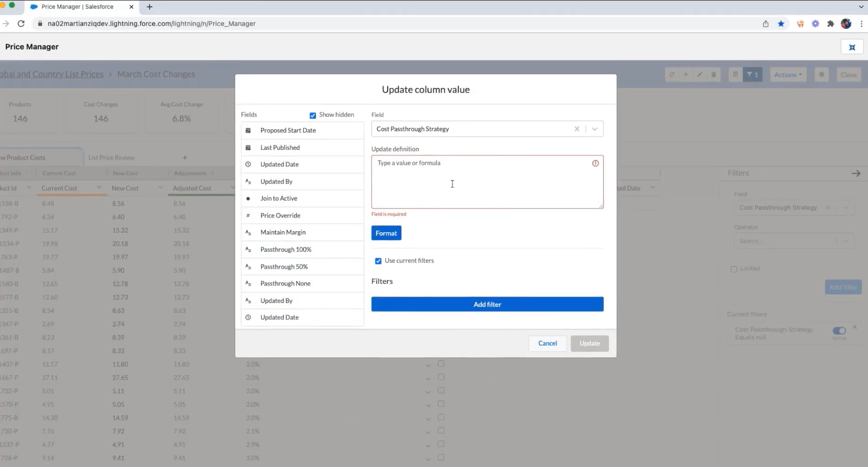Tick the row checkbox beside 14.59 adjusted cost
This screenshot has height=467, width=868.
click(441, 417)
